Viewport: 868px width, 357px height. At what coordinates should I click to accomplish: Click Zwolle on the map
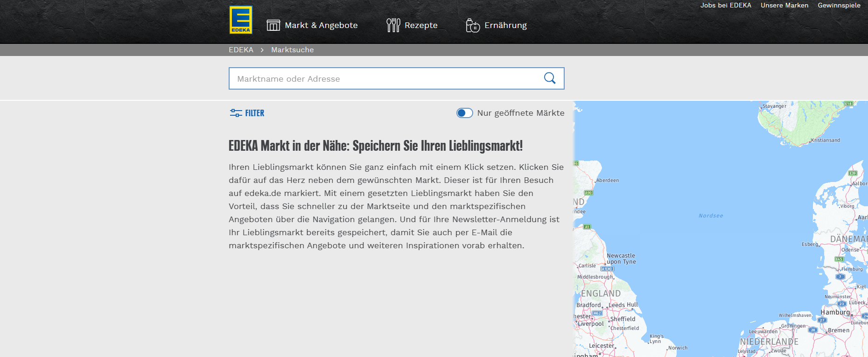click(778, 350)
